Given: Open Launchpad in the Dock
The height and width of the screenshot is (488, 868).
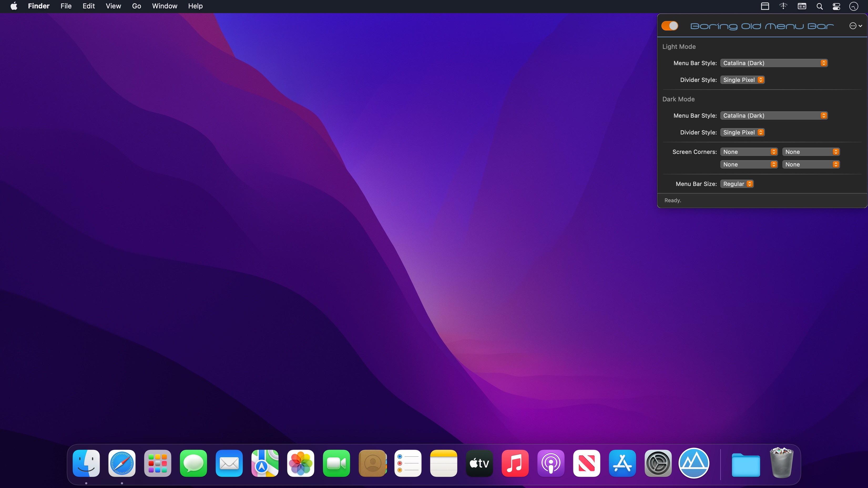Looking at the screenshot, I should click(158, 463).
